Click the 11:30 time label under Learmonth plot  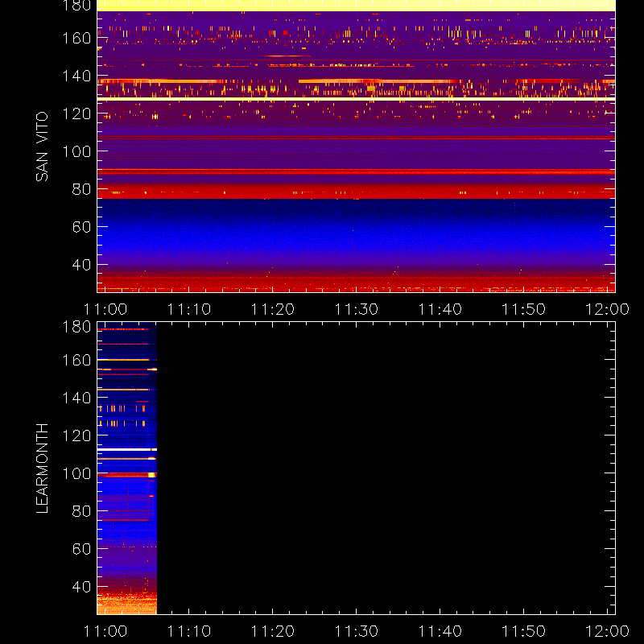coord(356,631)
